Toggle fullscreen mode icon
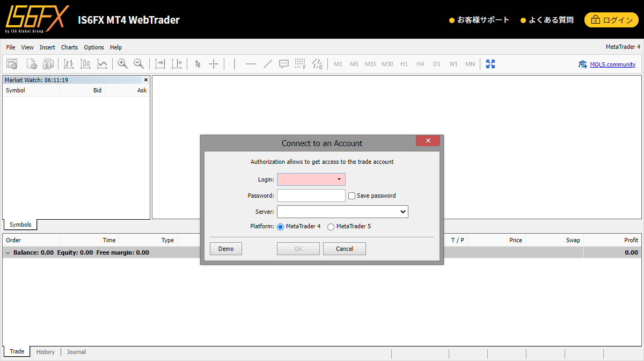This screenshot has height=361, width=644. pyautogui.click(x=490, y=64)
